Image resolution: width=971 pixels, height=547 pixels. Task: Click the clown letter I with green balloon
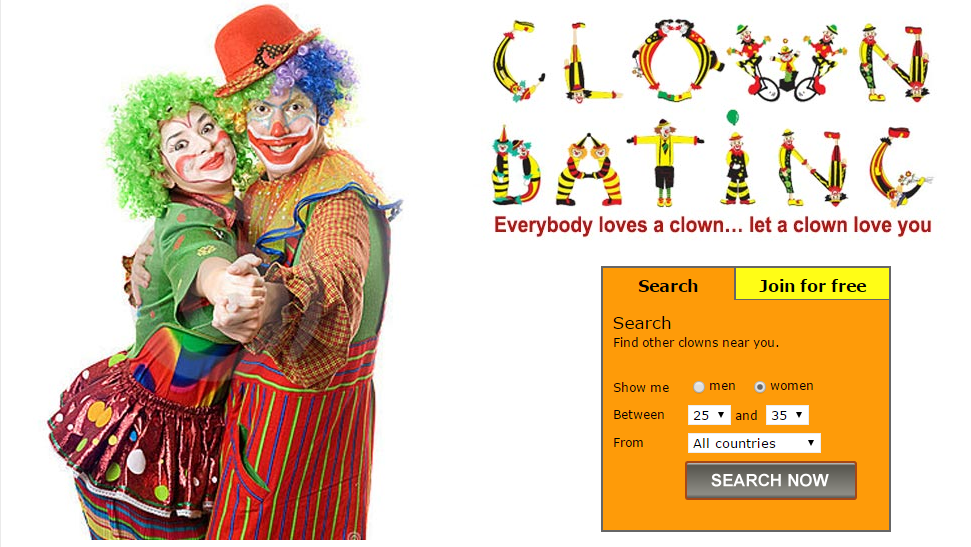(x=736, y=158)
